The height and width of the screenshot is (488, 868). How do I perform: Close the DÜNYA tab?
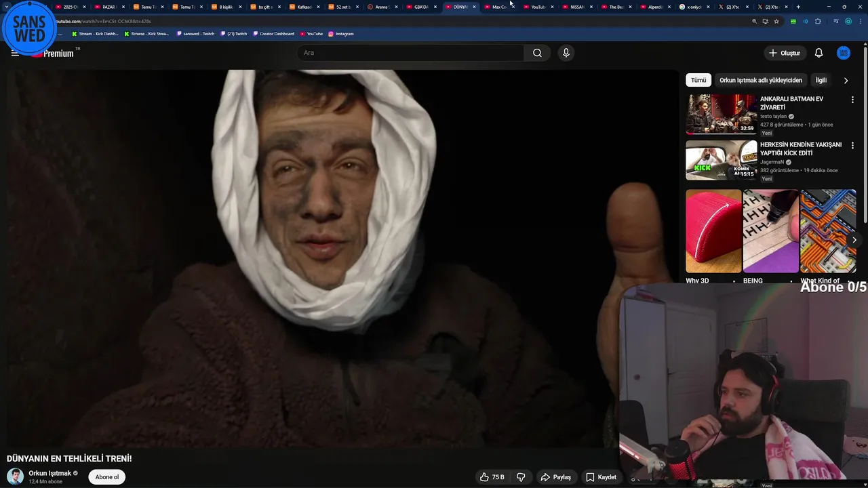click(x=474, y=7)
